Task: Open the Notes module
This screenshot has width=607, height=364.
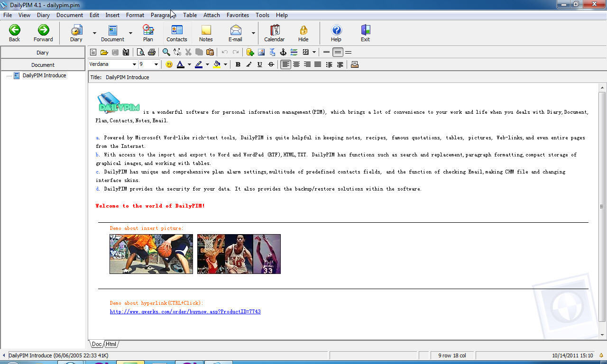Action: 206,33
